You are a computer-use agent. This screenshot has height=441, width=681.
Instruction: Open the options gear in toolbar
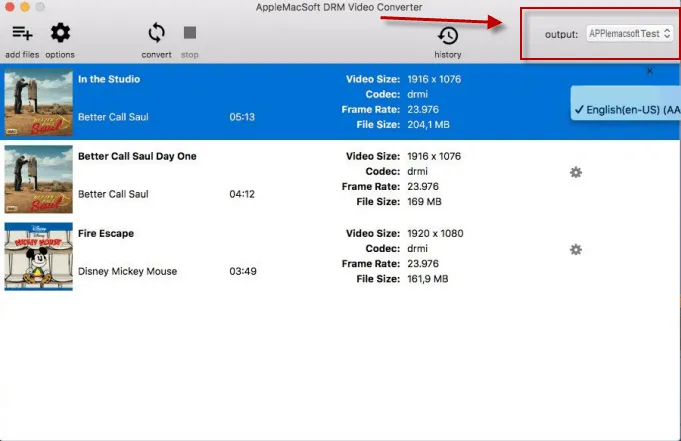point(60,34)
